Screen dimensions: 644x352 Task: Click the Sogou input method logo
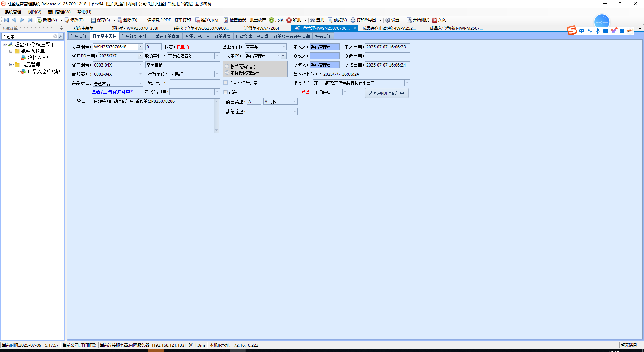tap(572, 31)
